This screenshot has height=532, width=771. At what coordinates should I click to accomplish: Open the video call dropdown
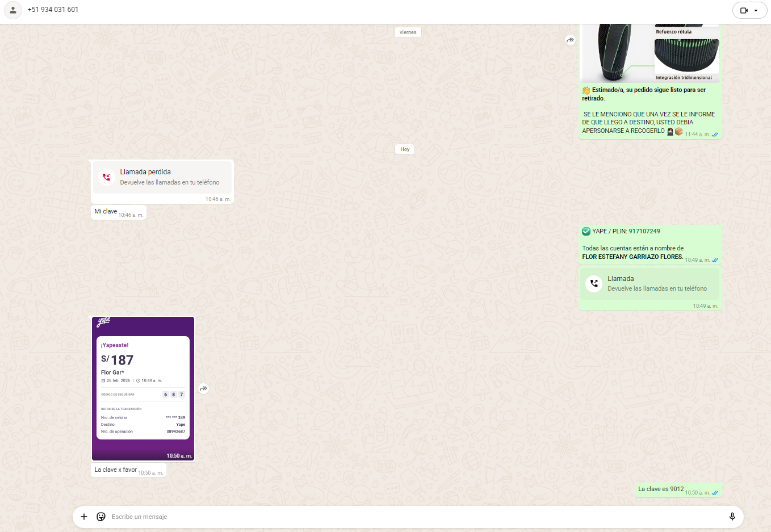(x=749, y=10)
